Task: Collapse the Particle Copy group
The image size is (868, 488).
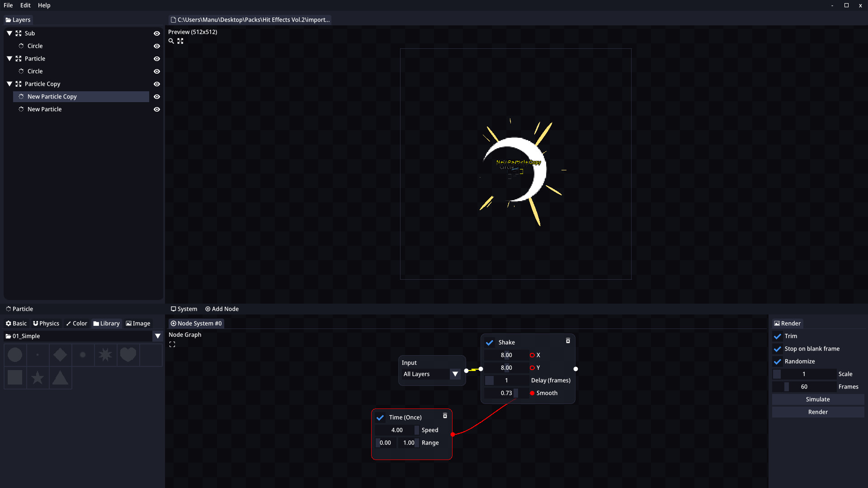Action: tap(9, 84)
